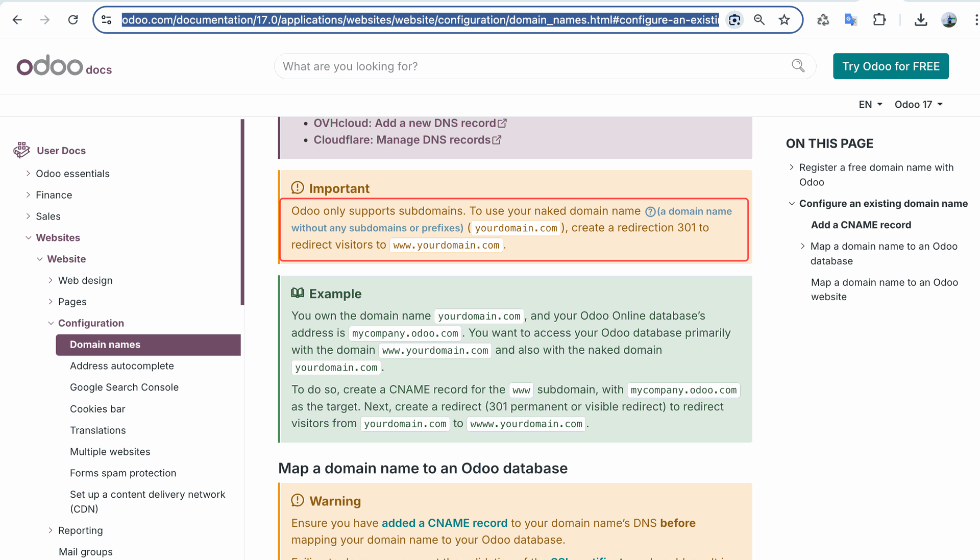The height and width of the screenshot is (560, 980).
Task: Open the Google Translate extension icon
Action: click(850, 20)
